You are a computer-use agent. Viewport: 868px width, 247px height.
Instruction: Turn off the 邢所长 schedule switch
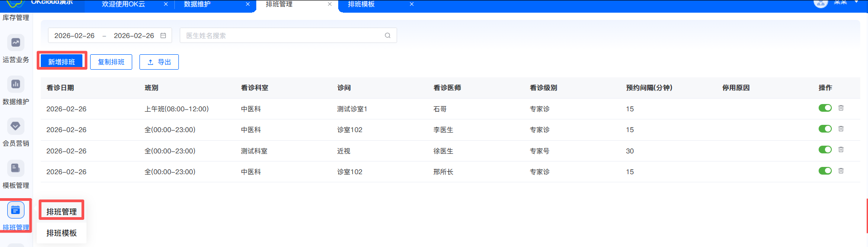click(825, 171)
